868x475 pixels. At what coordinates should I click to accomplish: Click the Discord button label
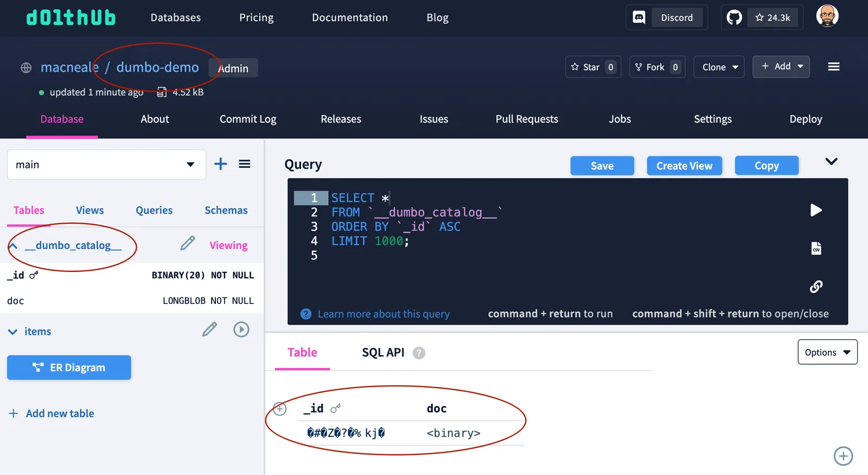[676, 17]
